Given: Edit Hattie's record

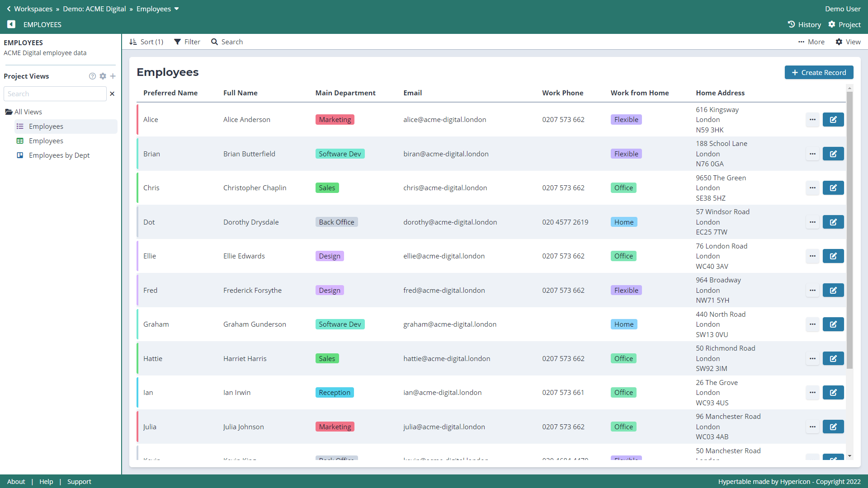Looking at the screenshot, I should 833,358.
